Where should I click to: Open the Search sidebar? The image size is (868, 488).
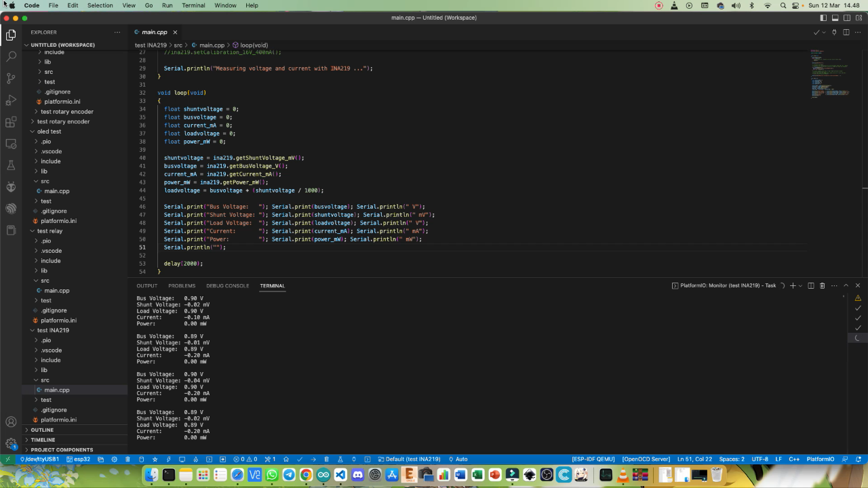[11, 57]
